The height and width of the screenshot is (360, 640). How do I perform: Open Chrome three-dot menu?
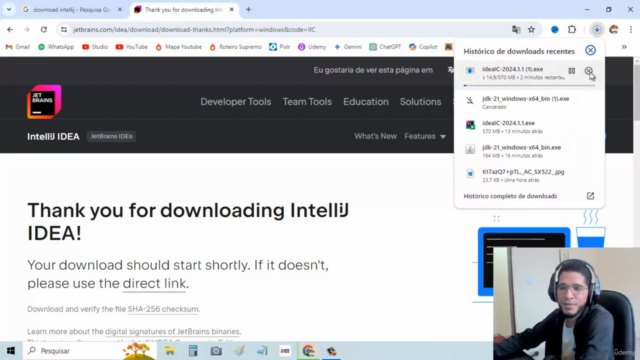click(x=631, y=29)
